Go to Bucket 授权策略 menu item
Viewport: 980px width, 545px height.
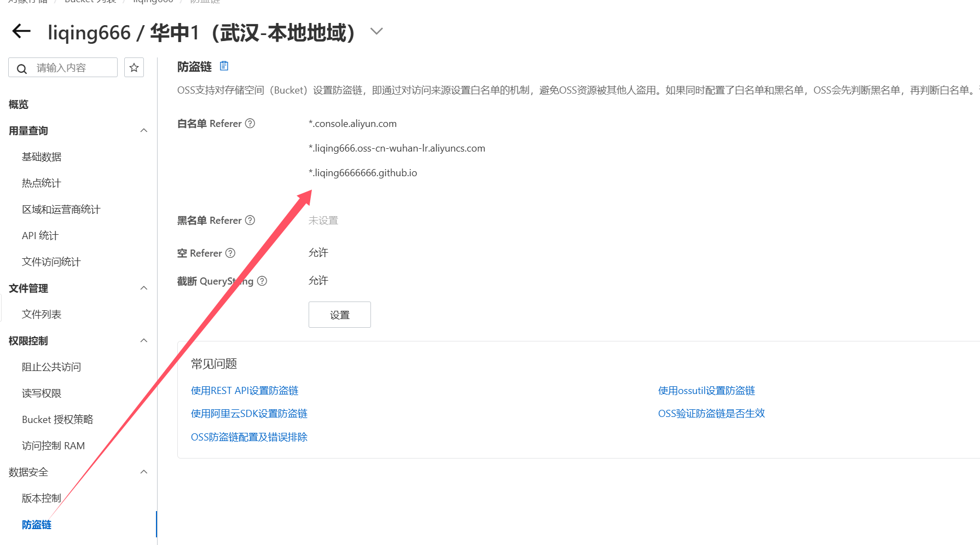[x=57, y=420]
